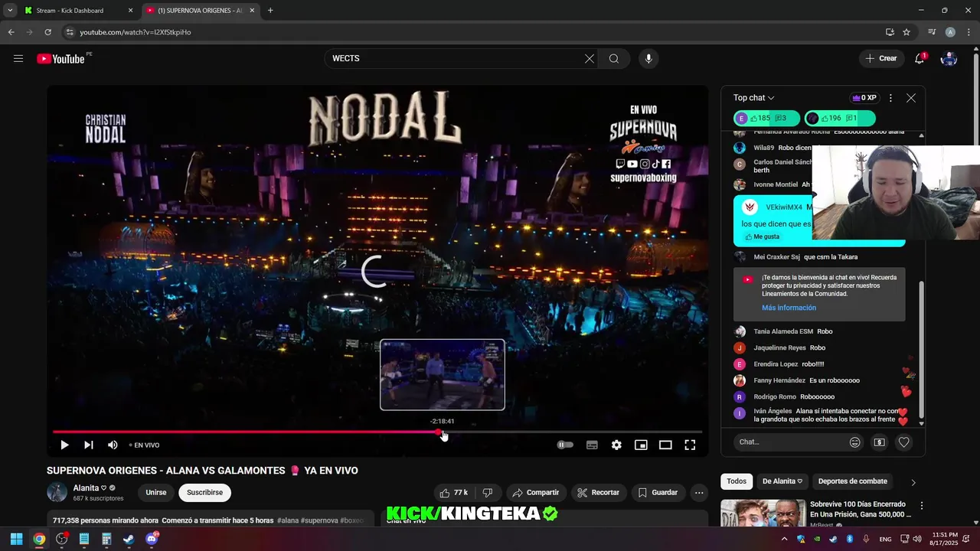Toggle subtitles in the video player
Screen dimensions: 980x551
[x=592, y=445]
